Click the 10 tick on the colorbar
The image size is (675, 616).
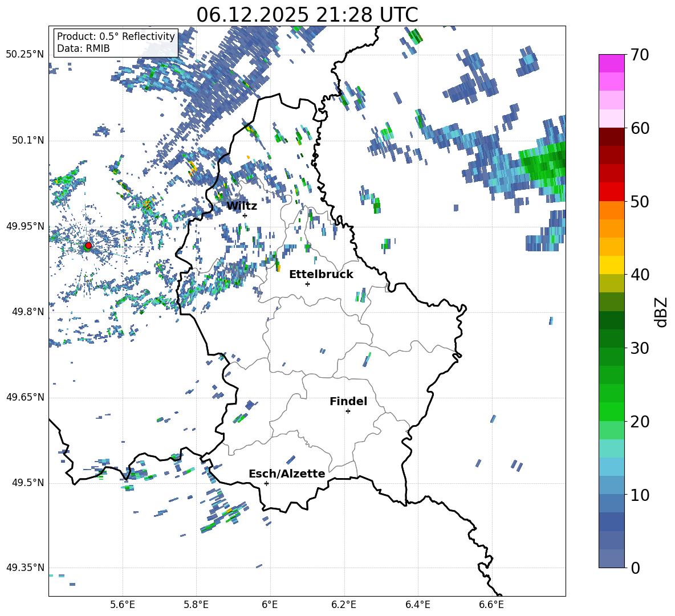coord(639,495)
